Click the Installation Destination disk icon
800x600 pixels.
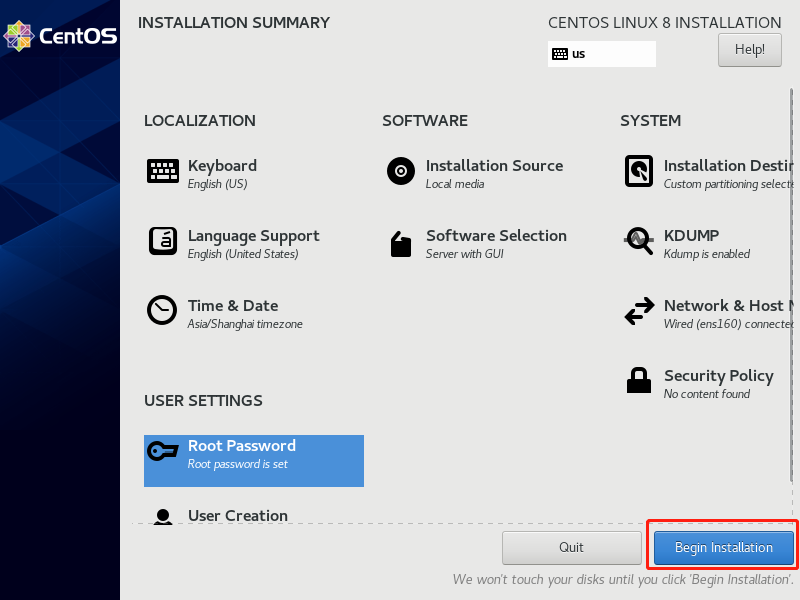click(639, 171)
